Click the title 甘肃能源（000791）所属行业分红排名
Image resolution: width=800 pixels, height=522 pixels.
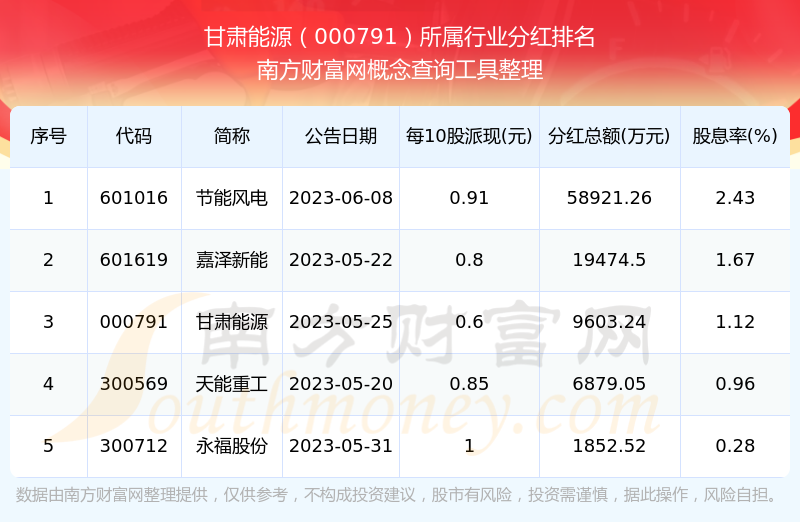(399, 37)
